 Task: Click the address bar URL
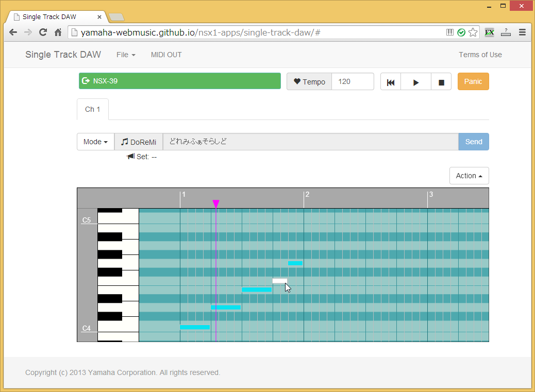coord(200,33)
